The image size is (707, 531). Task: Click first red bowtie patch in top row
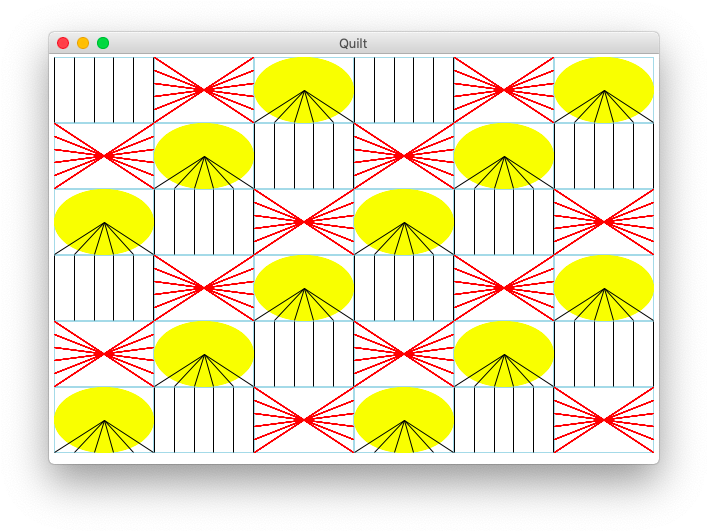click(204, 90)
